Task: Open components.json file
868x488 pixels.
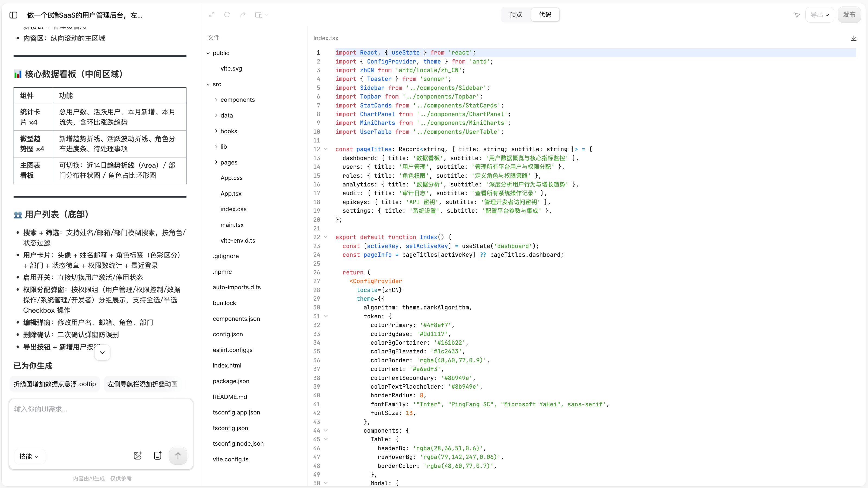Action: coord(236,318)
